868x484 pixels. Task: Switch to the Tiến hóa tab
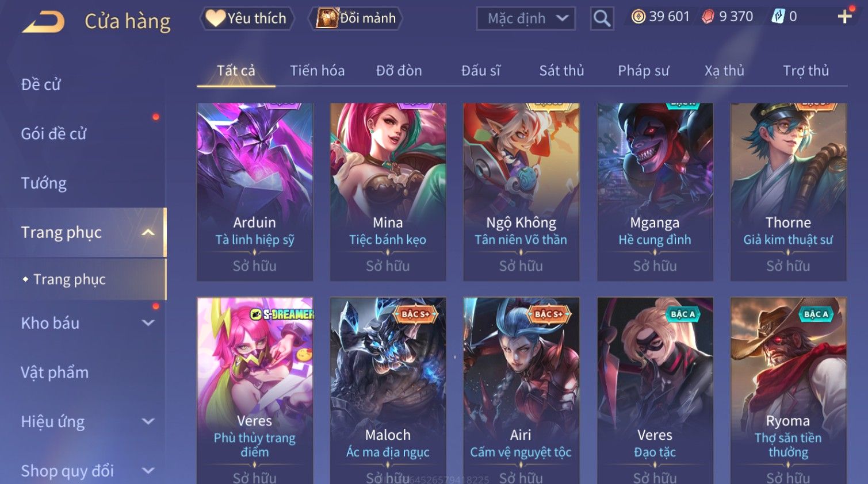317,71
